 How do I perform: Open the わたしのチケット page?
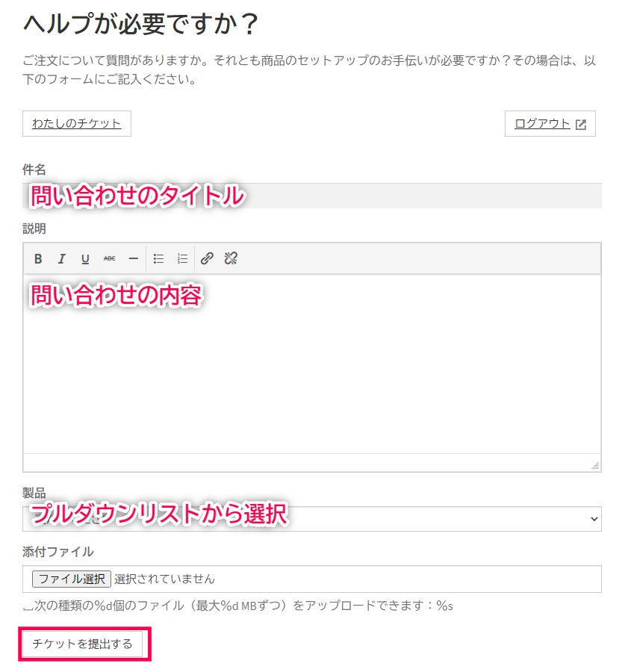pos(77,124)
